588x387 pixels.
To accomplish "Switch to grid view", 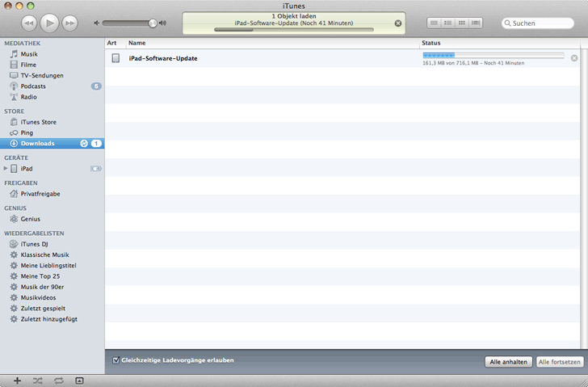I will pos(462,23).
